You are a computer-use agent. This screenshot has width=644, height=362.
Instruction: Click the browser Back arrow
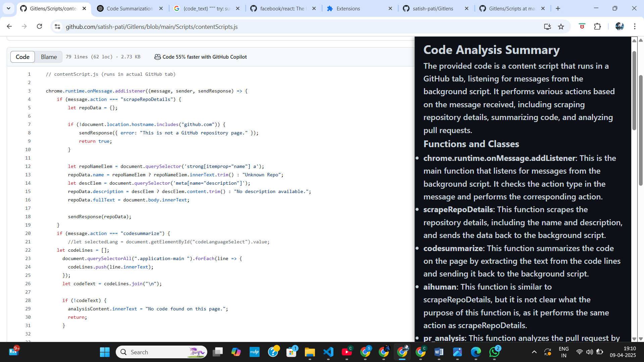pyautogui.click(x=9, y=26)
